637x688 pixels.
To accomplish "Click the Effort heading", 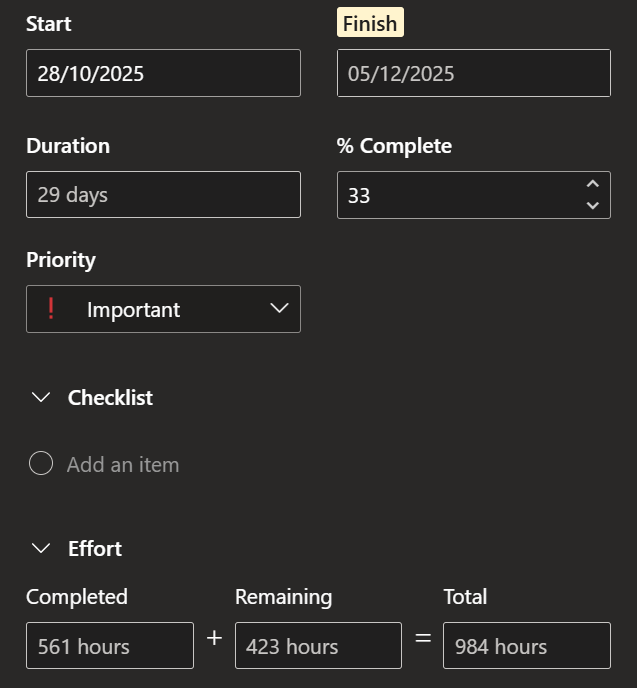I will [95, 548].
